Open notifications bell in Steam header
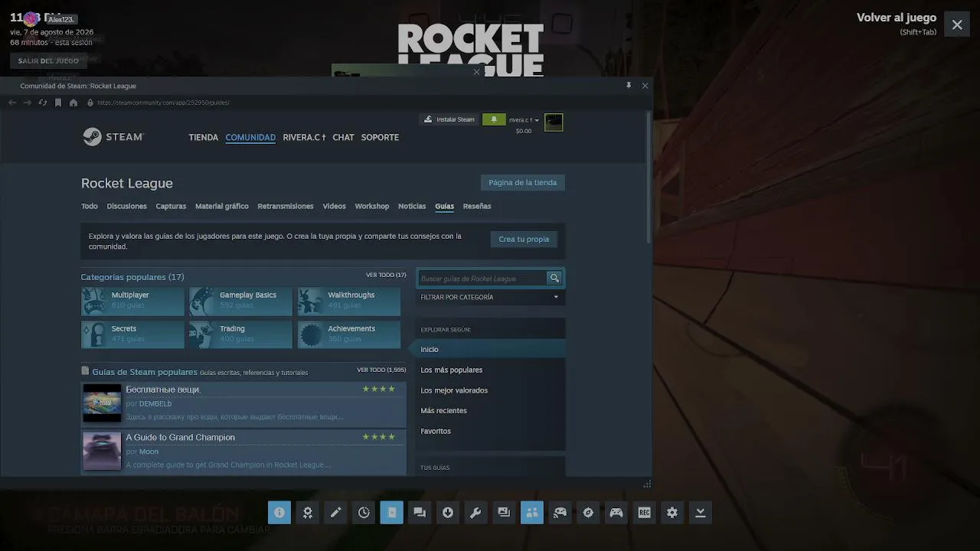980x551 pixels. 494,119
